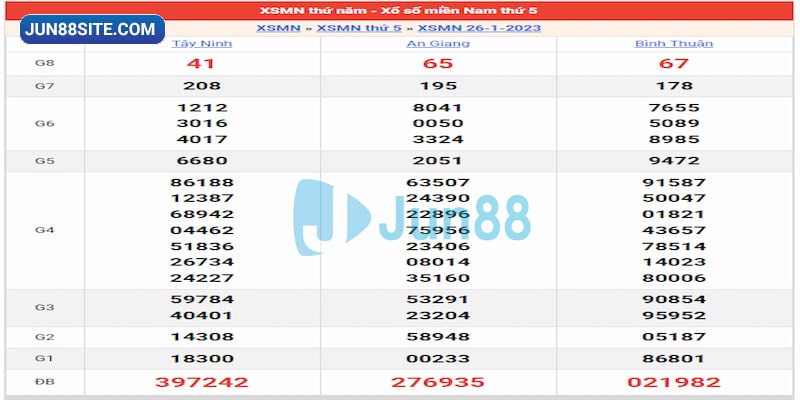Viewport: 800px width, 400px height.
Task: Click G1 result 18300 for Tây Ninh
Action: tap(202, 358)
